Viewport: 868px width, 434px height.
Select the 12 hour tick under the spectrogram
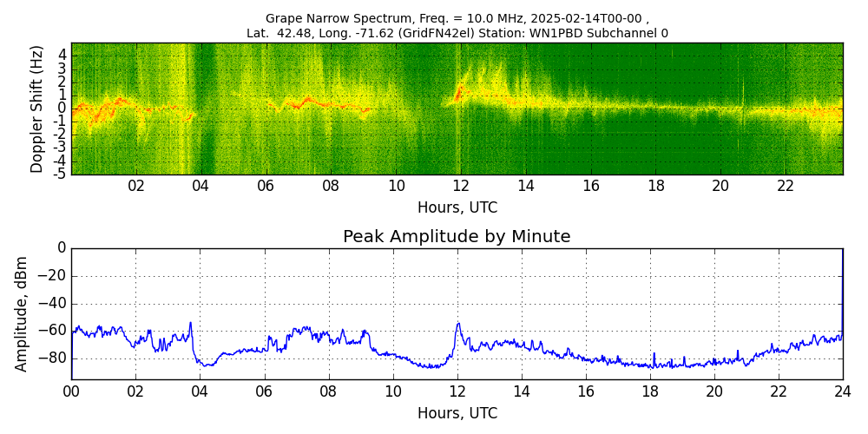(x=461, y=186)
